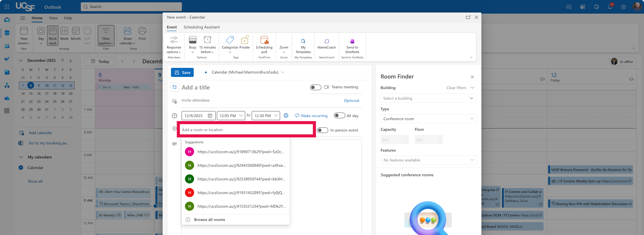
Task: Open the Busy status icon
Action: (193, 40)
